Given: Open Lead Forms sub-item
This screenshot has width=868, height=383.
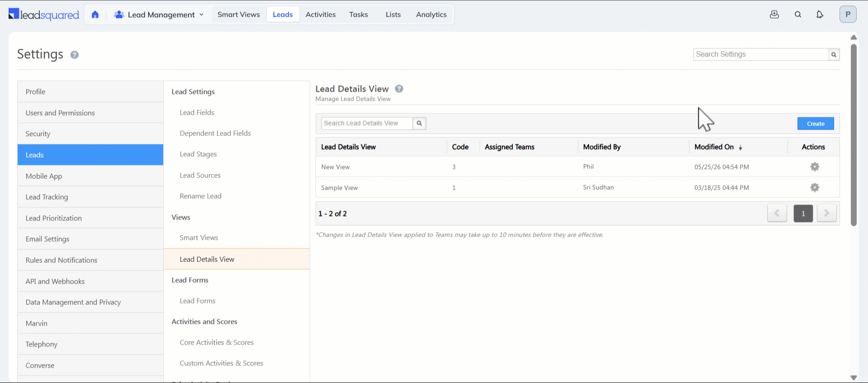Looking at the screenshot, I should [x=198, y=301].
